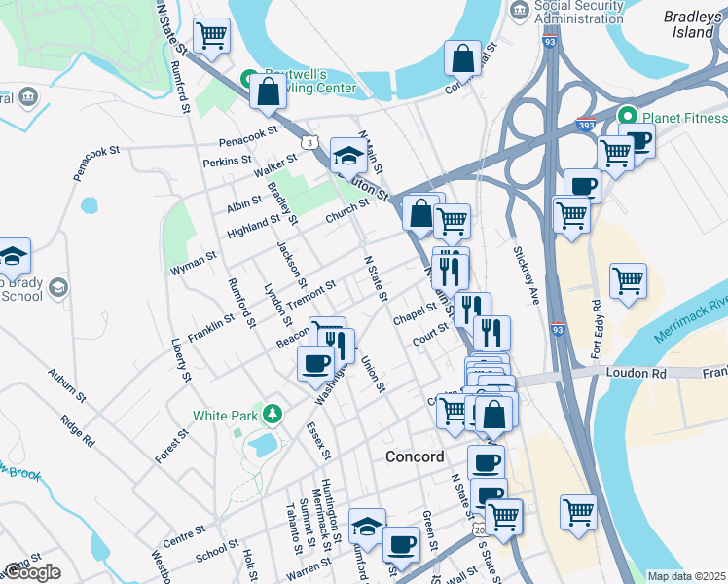Click the restaurant marker near Court St
Image resolution: width=728 pixels, height=584 pixels.
coord(491,334)
